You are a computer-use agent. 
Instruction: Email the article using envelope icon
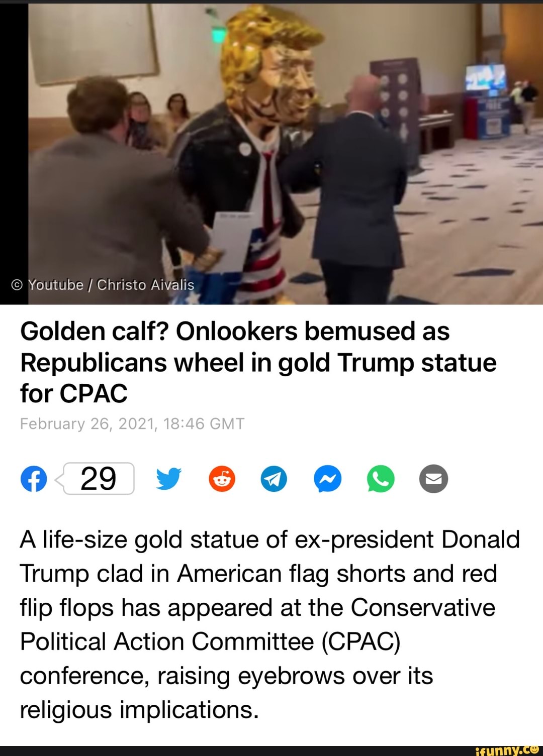pos(433,478)
